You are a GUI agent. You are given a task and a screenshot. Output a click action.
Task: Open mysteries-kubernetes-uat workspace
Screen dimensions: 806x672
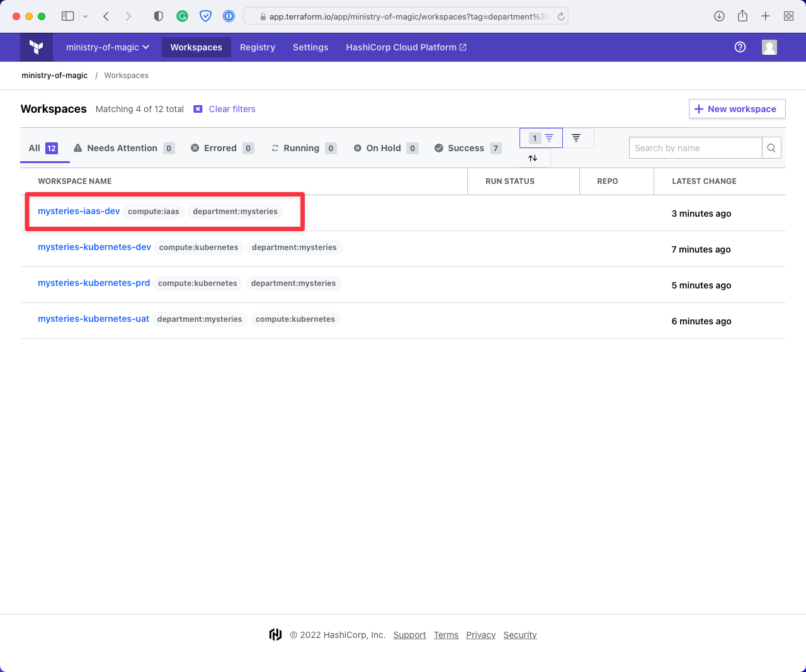(x=93, y=319)
